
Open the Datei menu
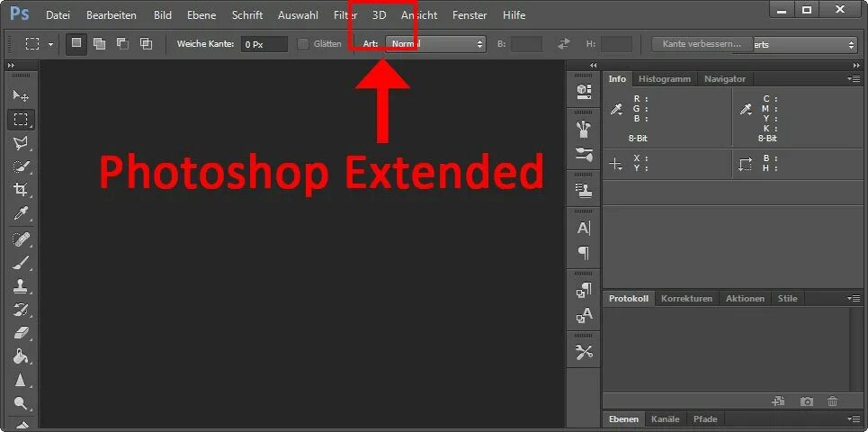click(x=58, y=15)
